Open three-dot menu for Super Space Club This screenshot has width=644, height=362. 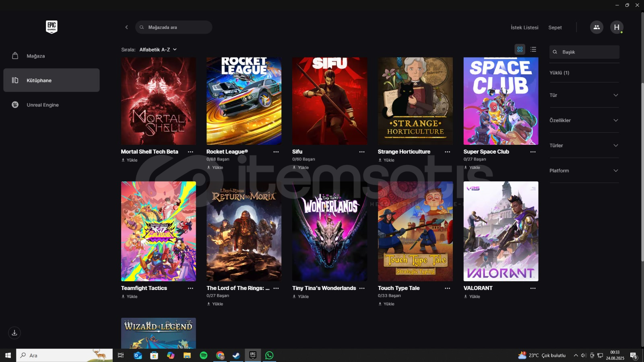[533, 152]
